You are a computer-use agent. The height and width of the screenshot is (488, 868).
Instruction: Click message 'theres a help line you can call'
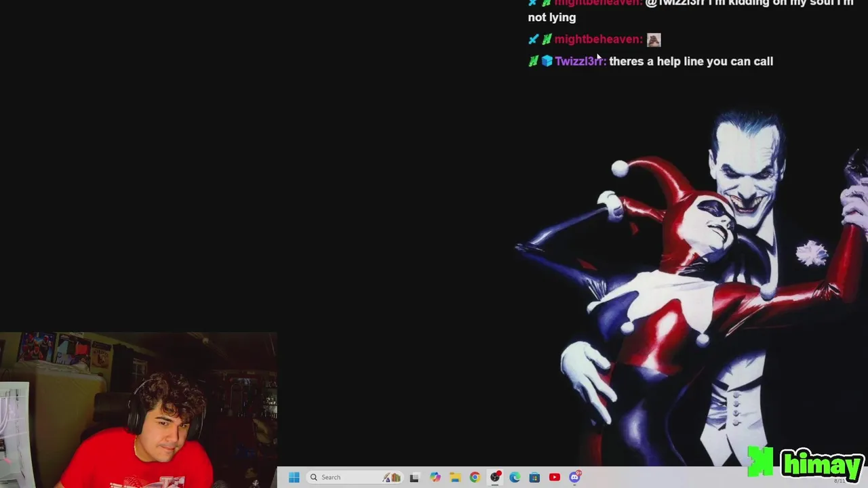691,61
